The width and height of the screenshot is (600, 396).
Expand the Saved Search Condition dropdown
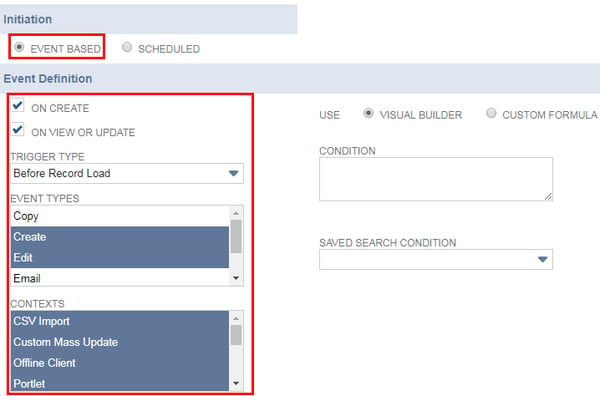(436, 259)
